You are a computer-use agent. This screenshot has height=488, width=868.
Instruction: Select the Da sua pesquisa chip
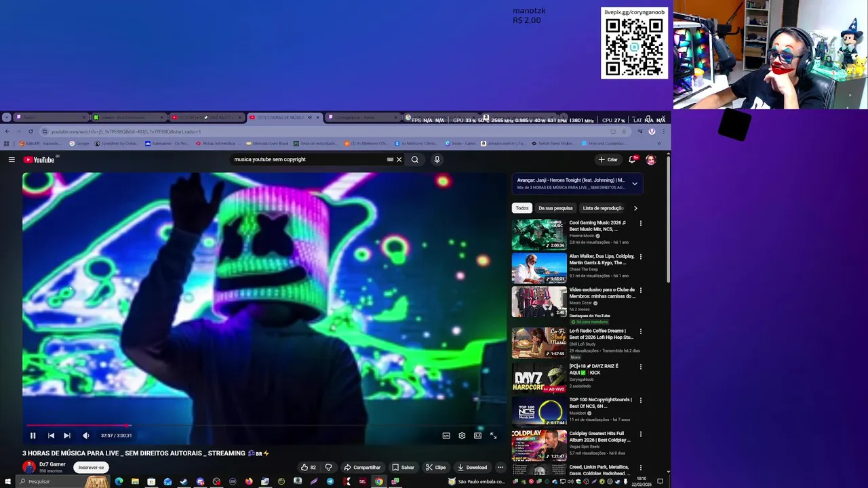click(555, 208)
